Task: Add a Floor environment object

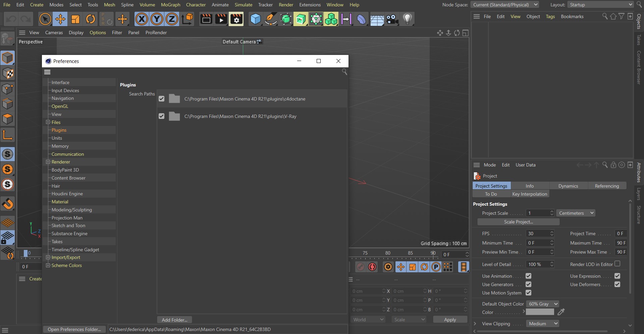Action: 377,19
